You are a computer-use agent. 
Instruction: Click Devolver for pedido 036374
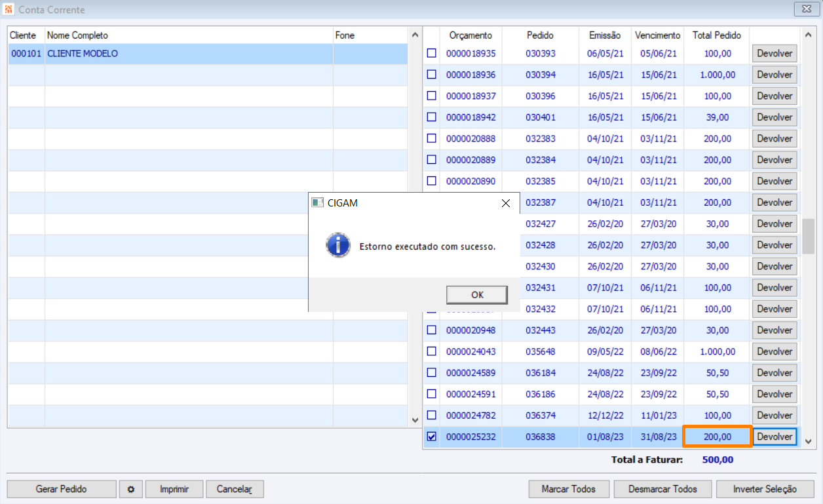click(x=775, y=416)
